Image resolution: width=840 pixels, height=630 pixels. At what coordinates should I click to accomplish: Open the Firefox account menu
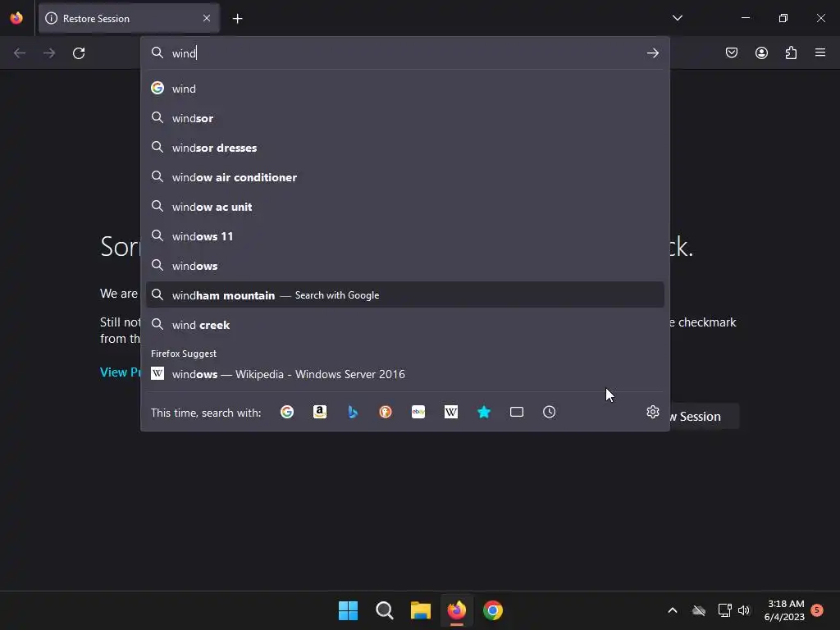point(761,52)
